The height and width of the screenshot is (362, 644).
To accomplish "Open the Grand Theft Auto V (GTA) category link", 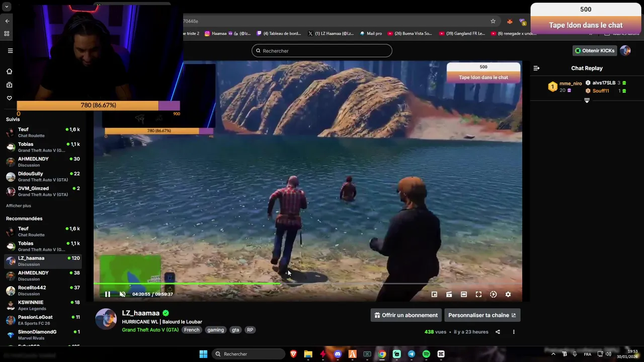I will 150,330.
